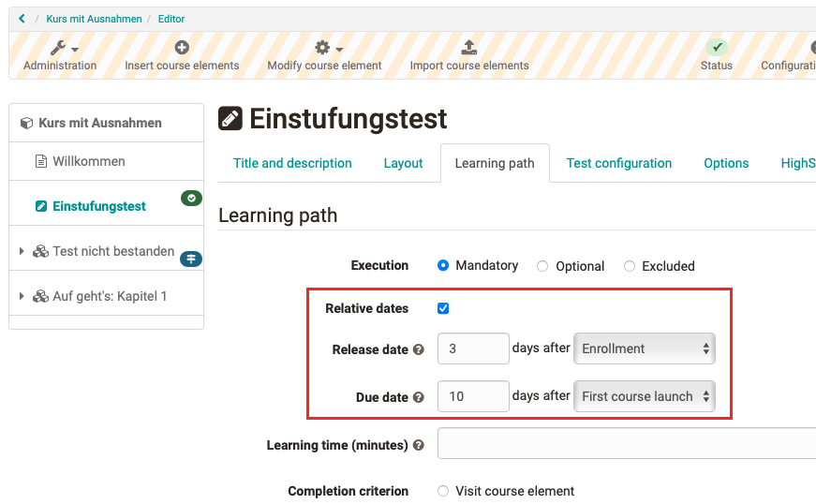Open the Modify course element gear menu
Image resolution: width=816 pixels, height=504 pixels.
tap(325, 48)
